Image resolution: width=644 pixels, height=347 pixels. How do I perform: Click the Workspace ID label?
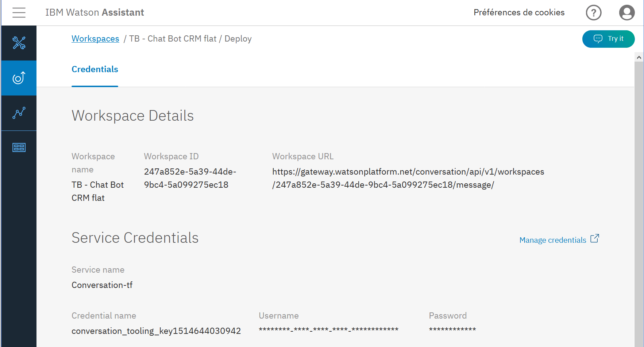171,156
